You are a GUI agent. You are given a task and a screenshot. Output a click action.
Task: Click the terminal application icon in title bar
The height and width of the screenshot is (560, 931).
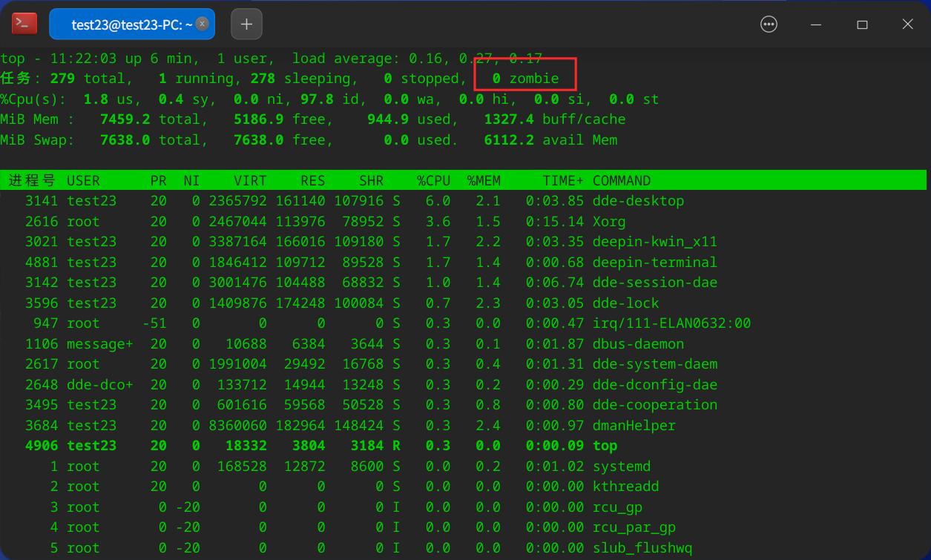[x=24, y=23]
